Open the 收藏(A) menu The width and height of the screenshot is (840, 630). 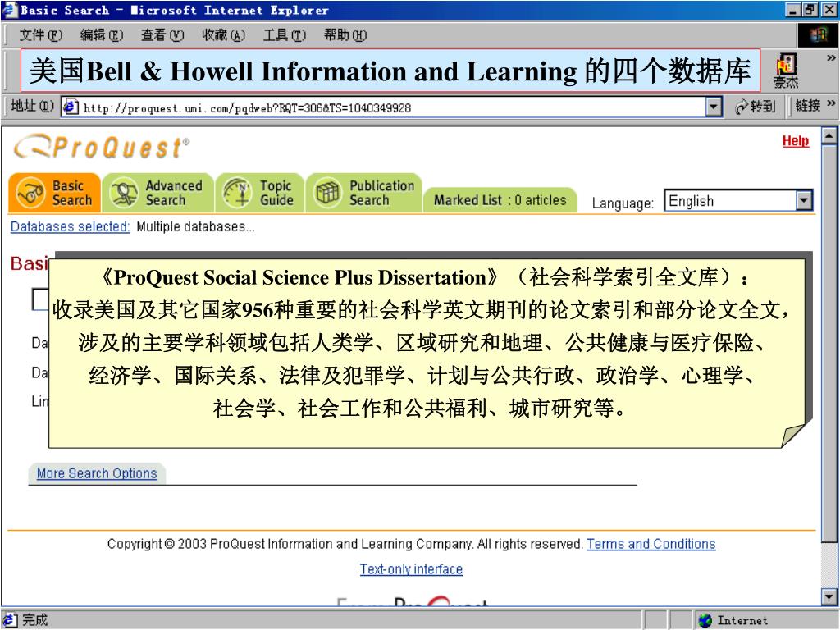[x=223, y=35]
